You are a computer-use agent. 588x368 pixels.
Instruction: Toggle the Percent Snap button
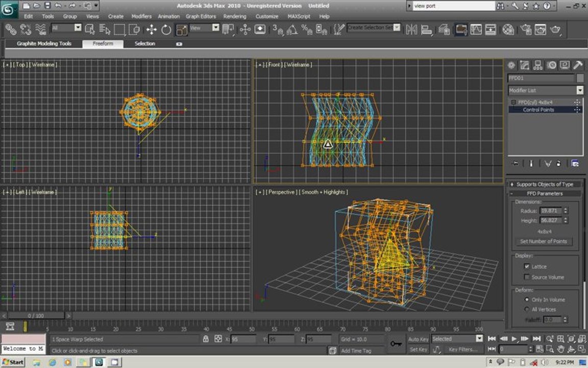pos(307,29)
